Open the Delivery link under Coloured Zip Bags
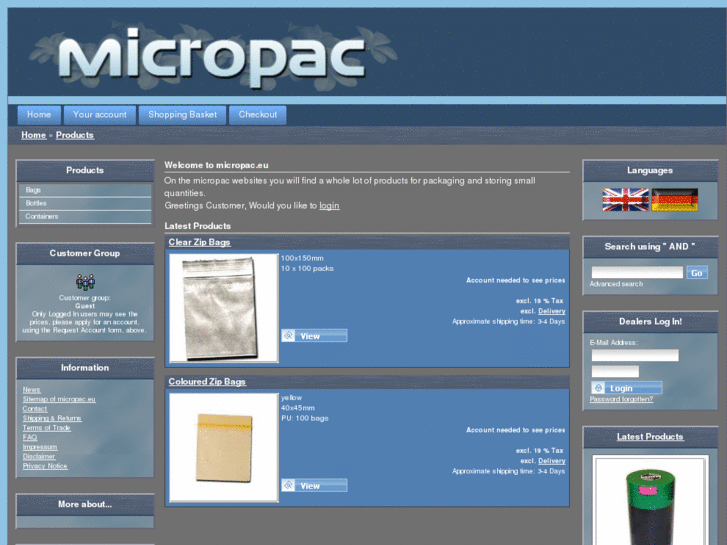Image resolution: width=727 pixels, height=545 pixels. (x=552, y=461)
